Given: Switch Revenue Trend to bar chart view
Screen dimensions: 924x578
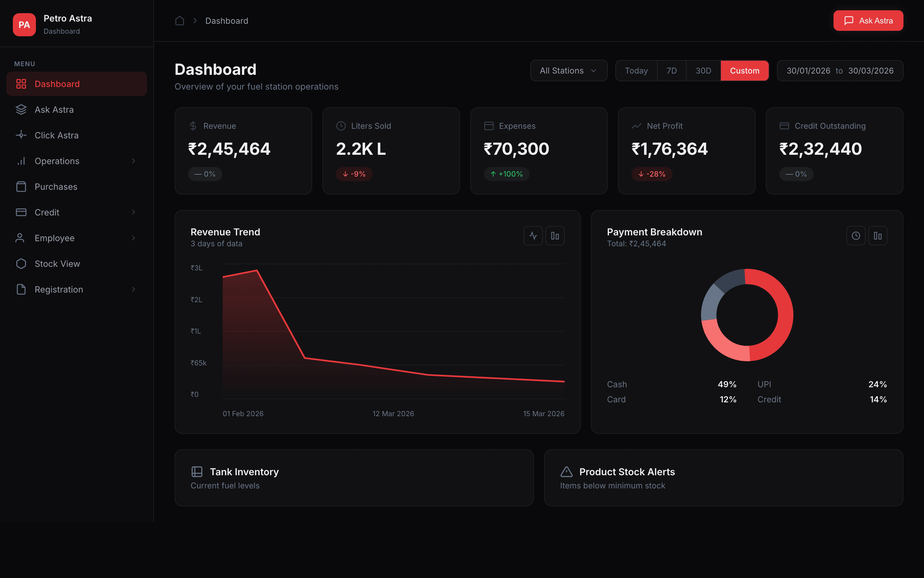Looking at the screenshot, I should pos(555,236).
